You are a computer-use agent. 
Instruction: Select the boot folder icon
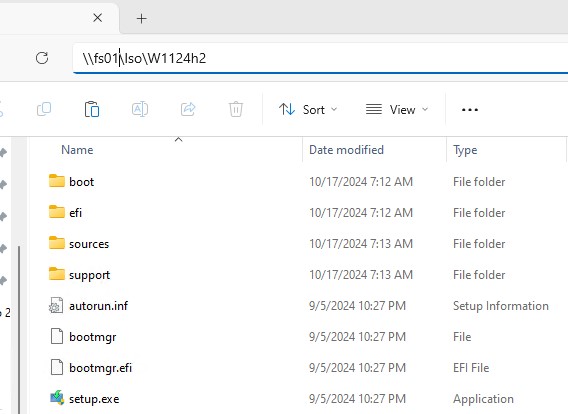click(57, 181)
